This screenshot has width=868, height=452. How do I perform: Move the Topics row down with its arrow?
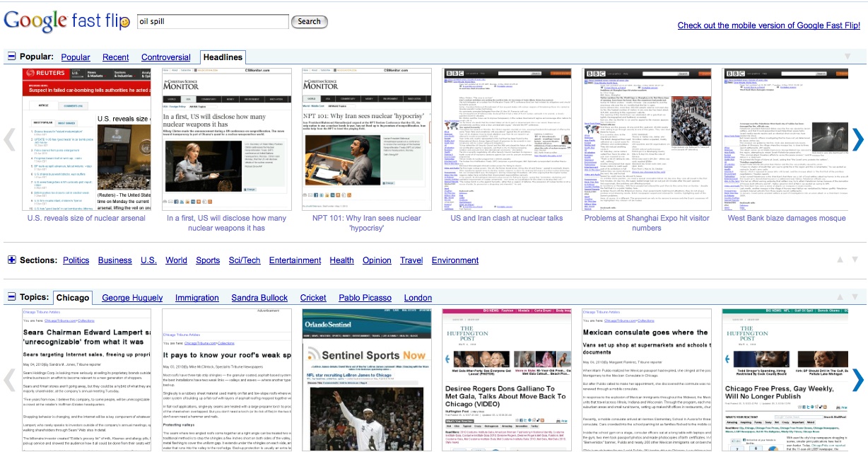pos(855,297)
